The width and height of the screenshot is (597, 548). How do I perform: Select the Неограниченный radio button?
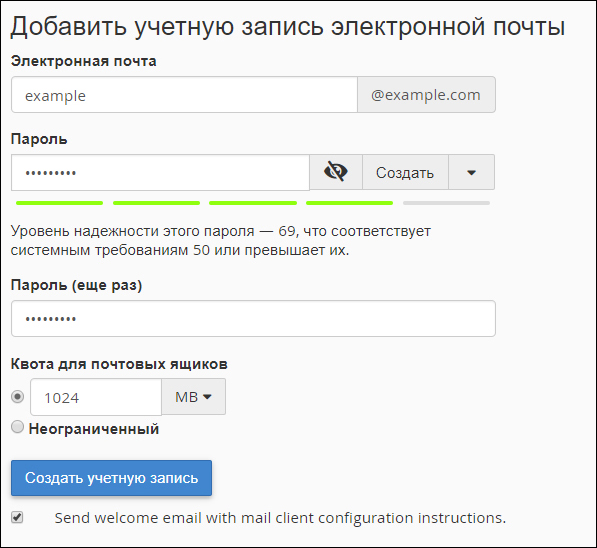pos(17,427)
